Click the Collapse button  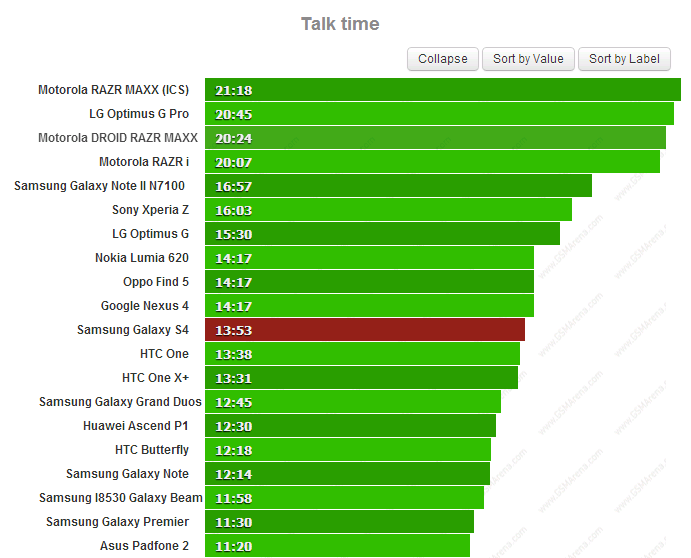pos(442,59)
